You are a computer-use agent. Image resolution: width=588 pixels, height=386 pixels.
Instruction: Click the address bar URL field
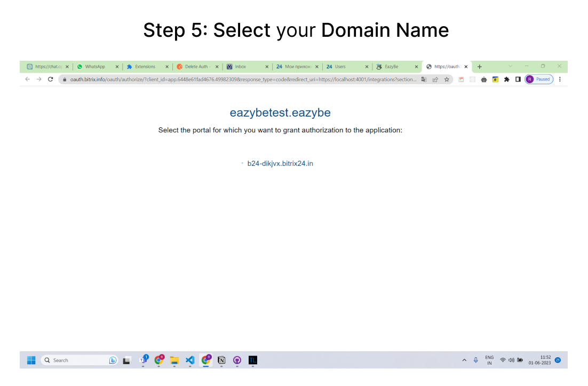(243, 79)
